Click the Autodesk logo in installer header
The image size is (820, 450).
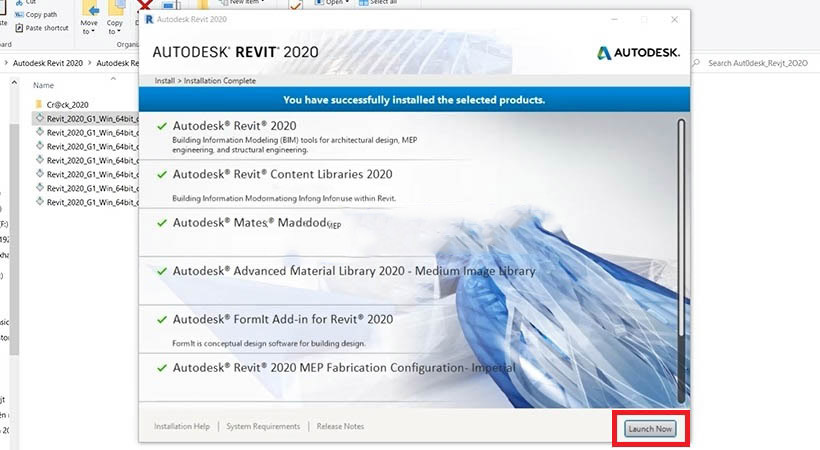point(638,52)
